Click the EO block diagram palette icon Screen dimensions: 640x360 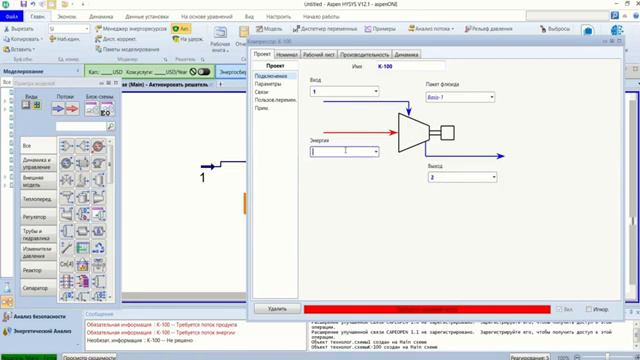[x=106, y=109]
